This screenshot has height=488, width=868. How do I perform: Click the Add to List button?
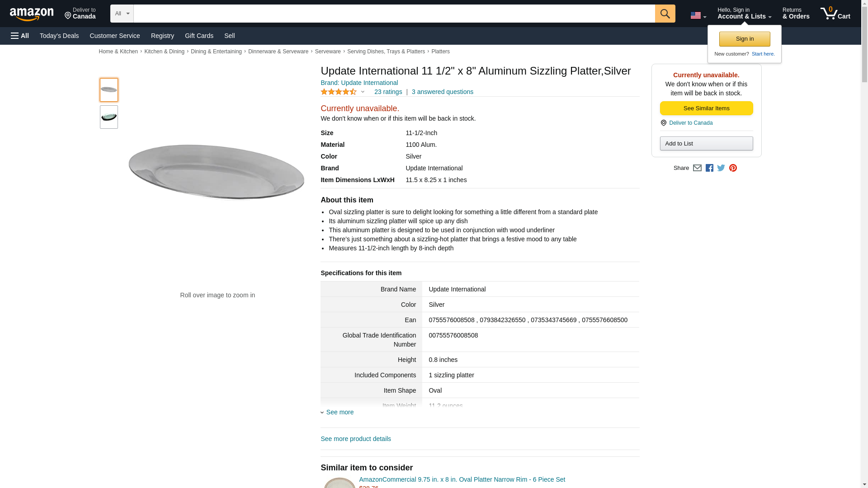[x=706, y=144]
